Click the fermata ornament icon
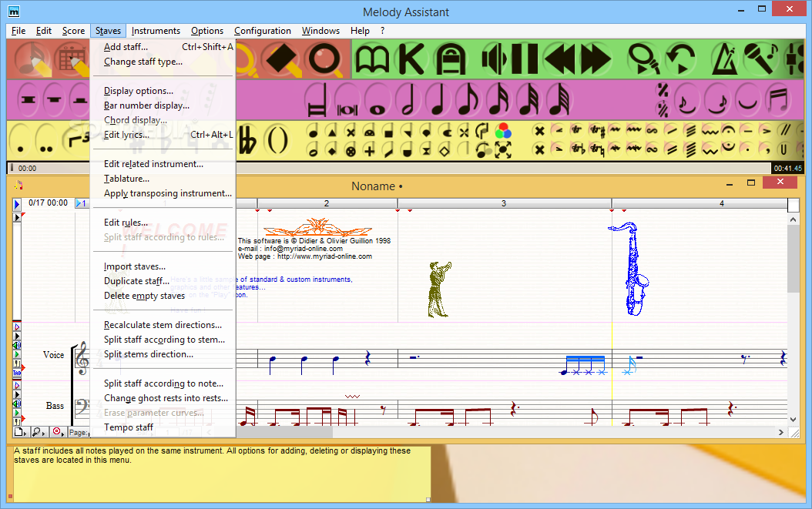 tap(729, 130)
